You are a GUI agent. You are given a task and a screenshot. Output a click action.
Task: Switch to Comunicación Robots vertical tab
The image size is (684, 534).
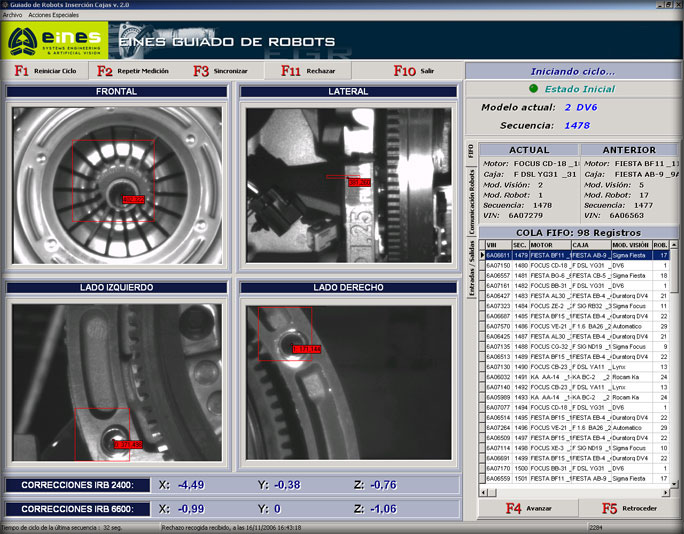tap(471, 200)
